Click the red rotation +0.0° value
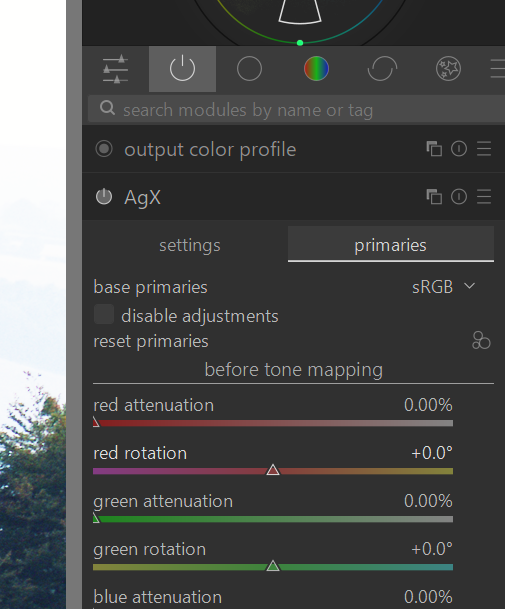505x609 pixels. pyautogui.click(x=432, y=453)
